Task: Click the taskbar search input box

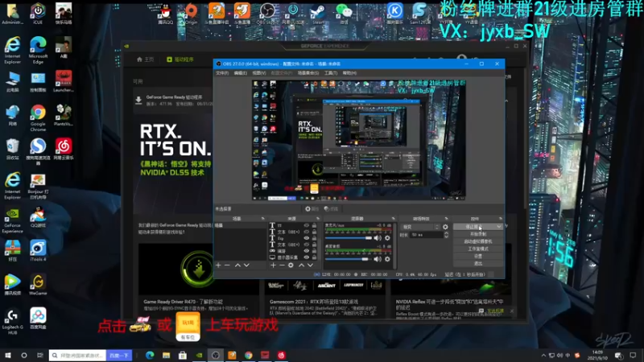Action: (x=77, y=356)
